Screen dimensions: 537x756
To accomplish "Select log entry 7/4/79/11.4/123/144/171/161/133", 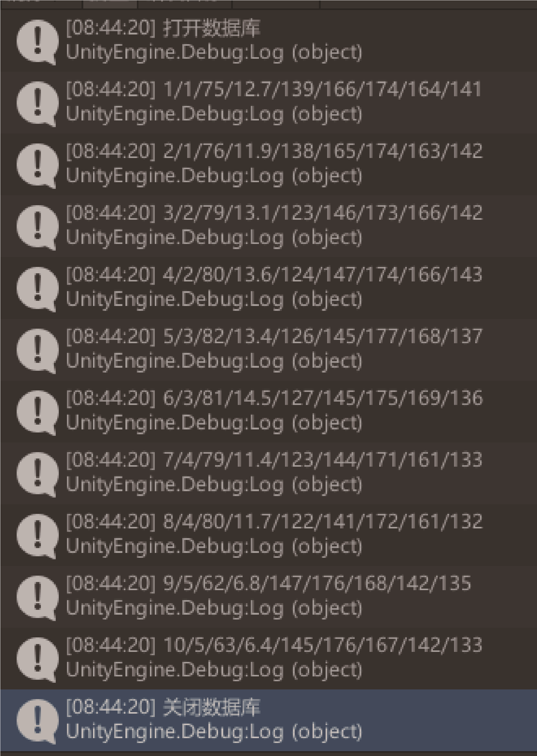I will click(268, 473).
